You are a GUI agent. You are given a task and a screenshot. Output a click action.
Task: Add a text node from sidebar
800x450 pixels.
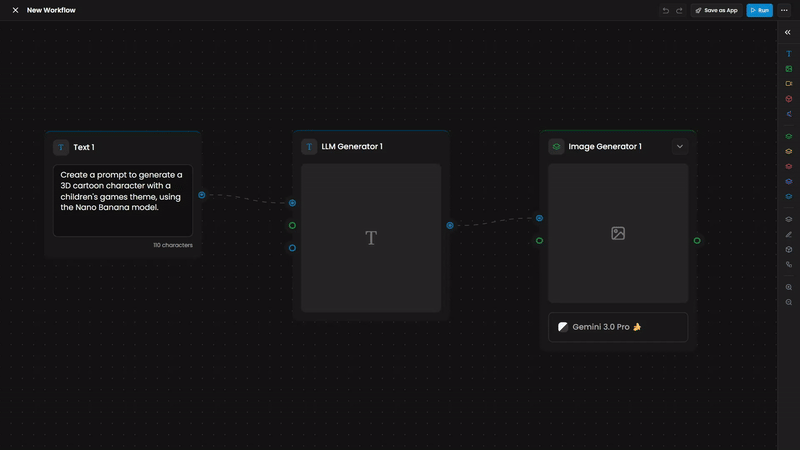788,54
